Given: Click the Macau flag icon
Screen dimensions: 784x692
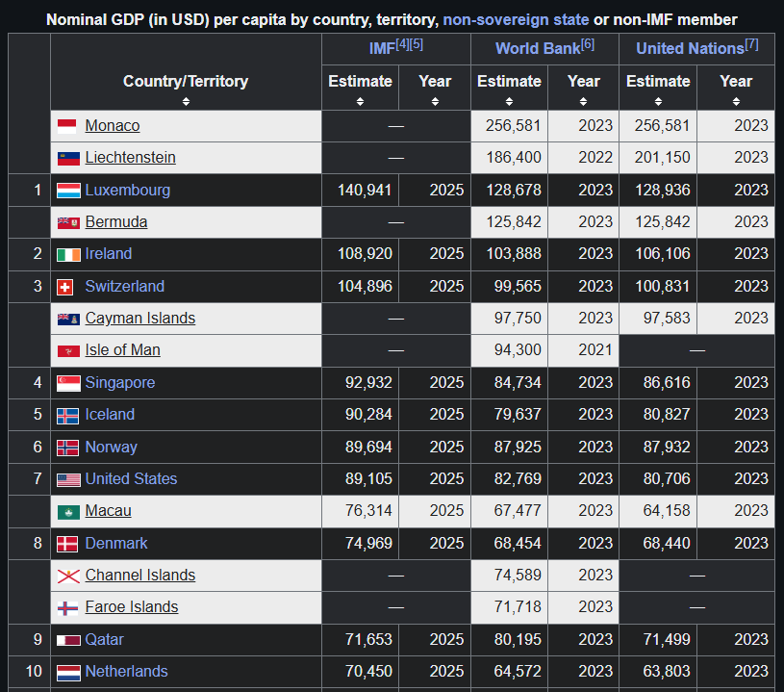Looking at the screenshot, I should pos(68,512).
